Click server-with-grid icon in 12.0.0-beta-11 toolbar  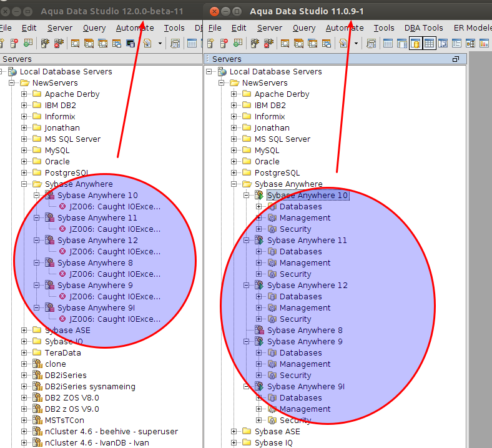28,42
